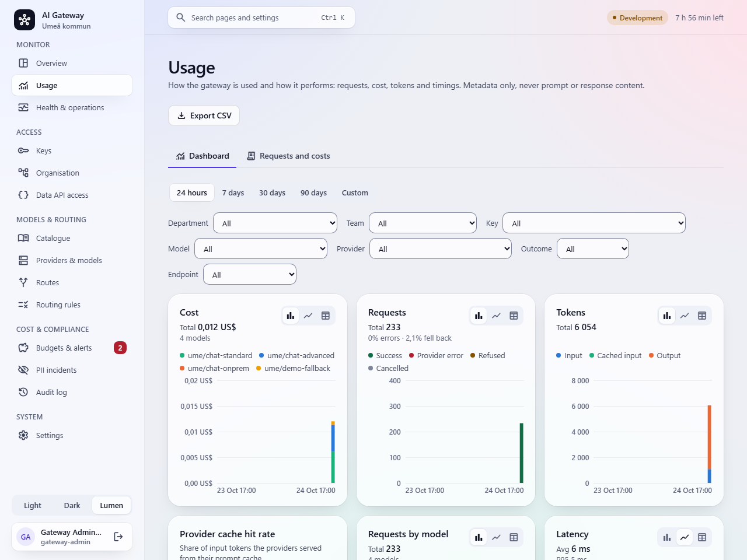The width and height of the screenshot is (747, 560).
Task: Click the sign-out icon beside Gateway Admin
Action: [118, 537]
